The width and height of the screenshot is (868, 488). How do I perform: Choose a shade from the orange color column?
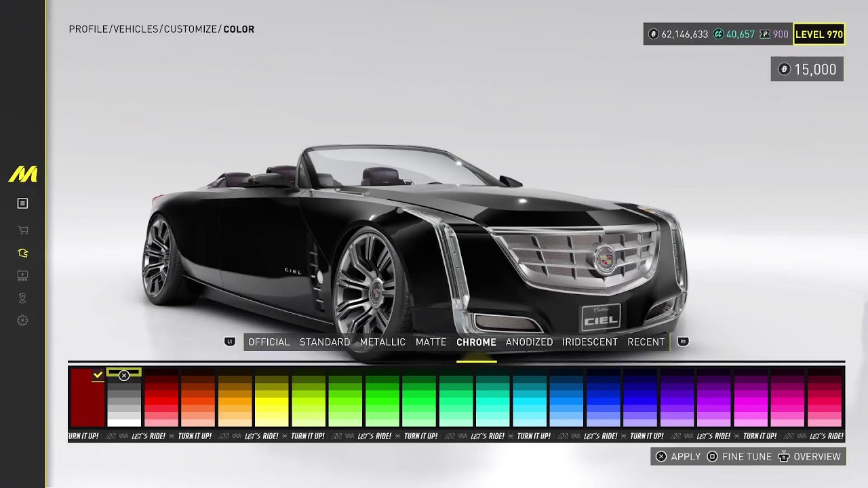click(235, 398)
